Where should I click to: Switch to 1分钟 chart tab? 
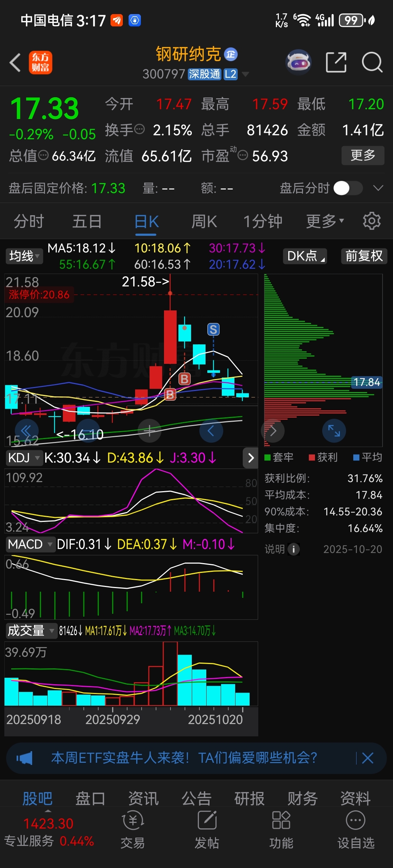click(263, 221)
